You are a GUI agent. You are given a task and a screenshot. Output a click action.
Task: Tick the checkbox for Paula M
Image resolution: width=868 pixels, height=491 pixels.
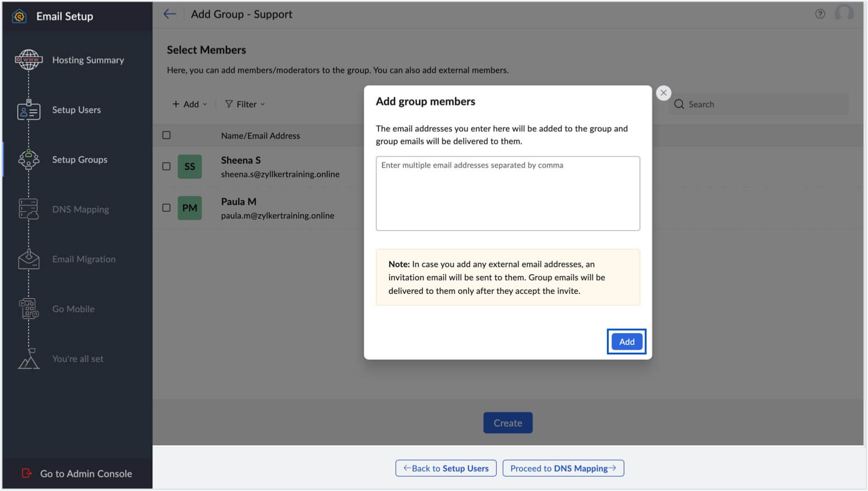(x=166, y=208)
